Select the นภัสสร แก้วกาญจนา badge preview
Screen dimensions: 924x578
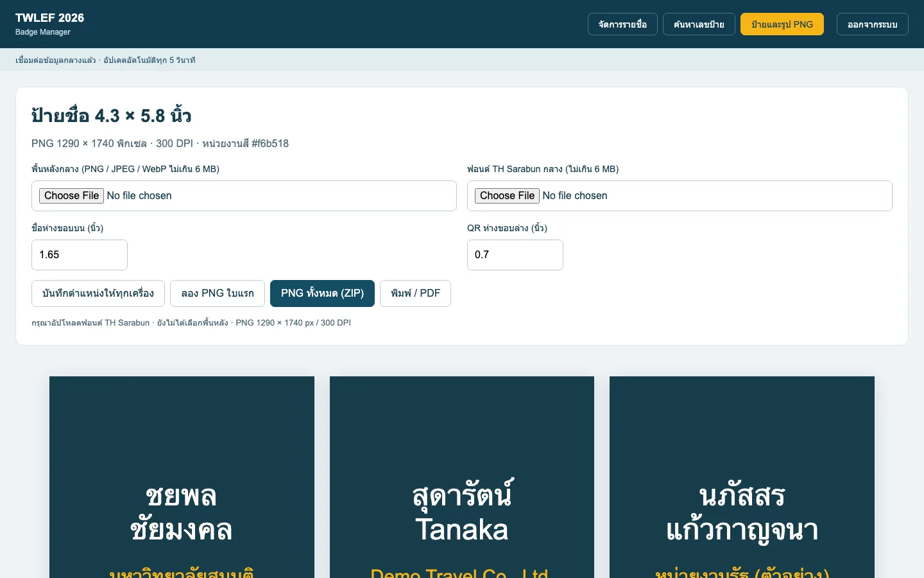tap(742, 477)
